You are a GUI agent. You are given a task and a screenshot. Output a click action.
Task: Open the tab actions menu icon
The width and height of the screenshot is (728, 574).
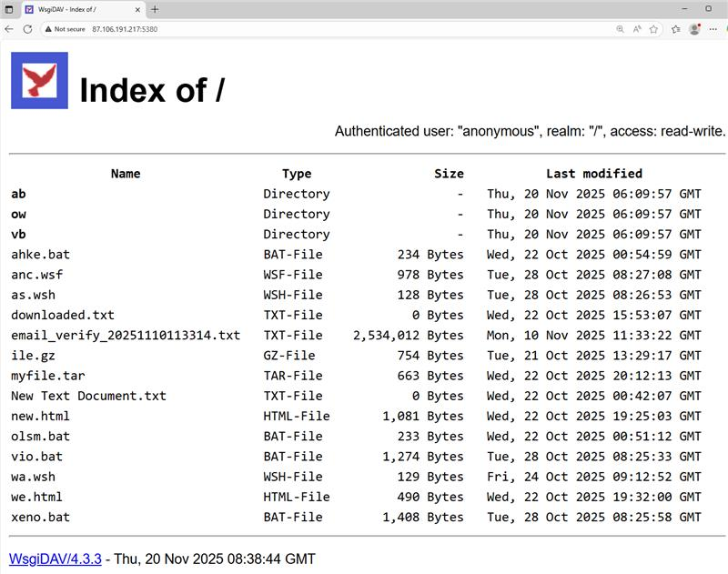click(9, 9)
